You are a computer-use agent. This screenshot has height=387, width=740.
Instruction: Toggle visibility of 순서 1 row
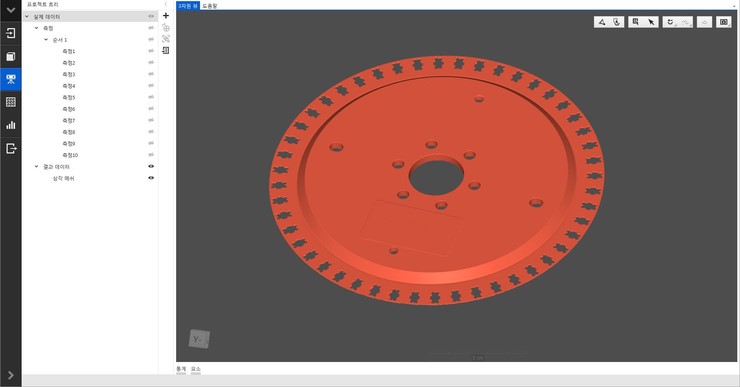click(x=151, y=40)
